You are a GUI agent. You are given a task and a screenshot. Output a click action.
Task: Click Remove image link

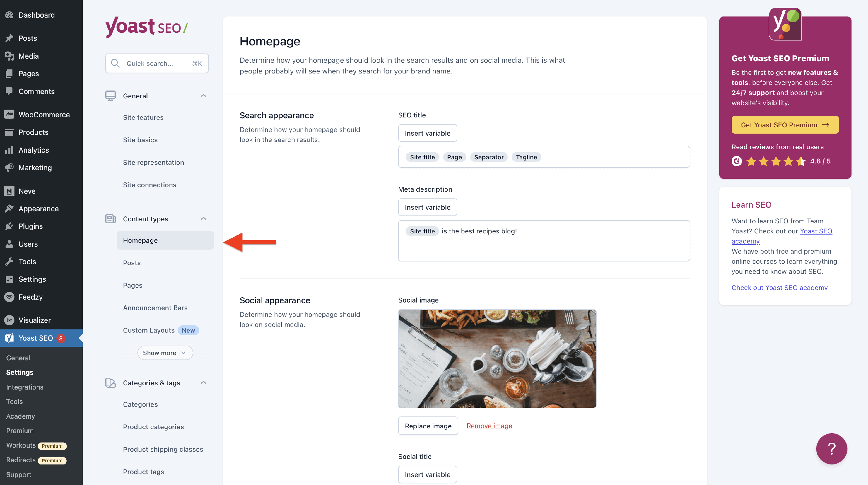coord(489,426)
